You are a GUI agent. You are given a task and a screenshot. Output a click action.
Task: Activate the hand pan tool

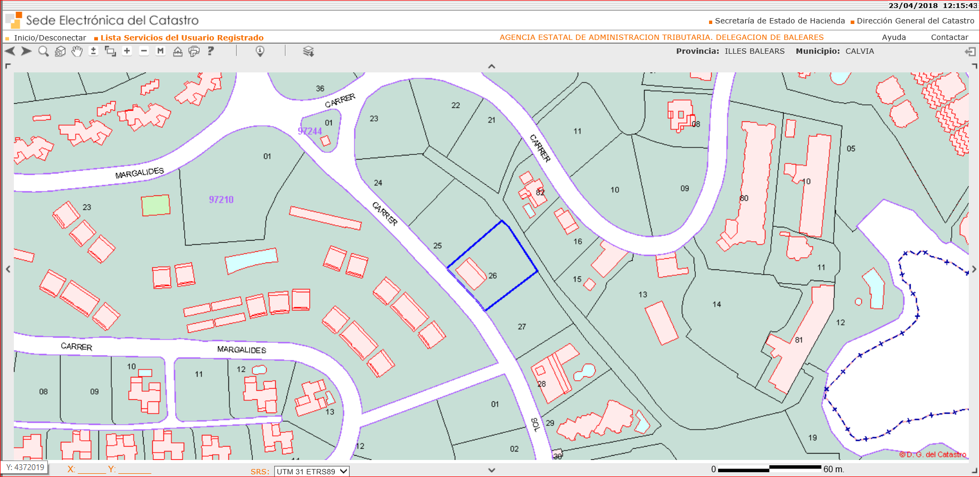pos(77,51)
